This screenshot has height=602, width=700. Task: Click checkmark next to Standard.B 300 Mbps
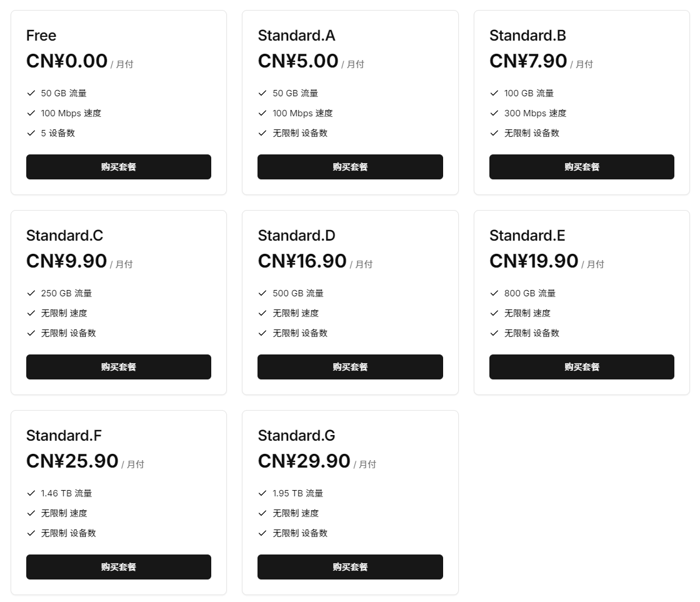494,113
